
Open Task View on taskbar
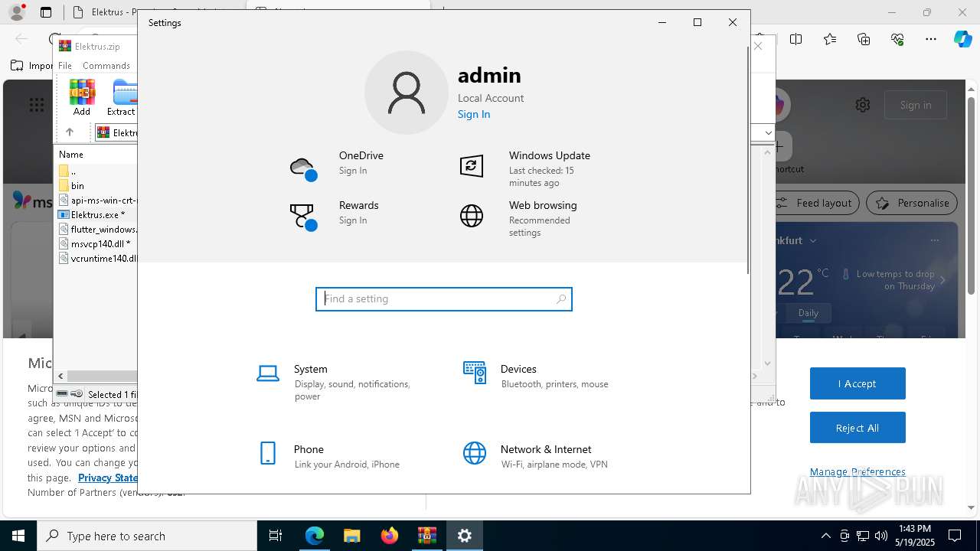click(x=276, y=536)
